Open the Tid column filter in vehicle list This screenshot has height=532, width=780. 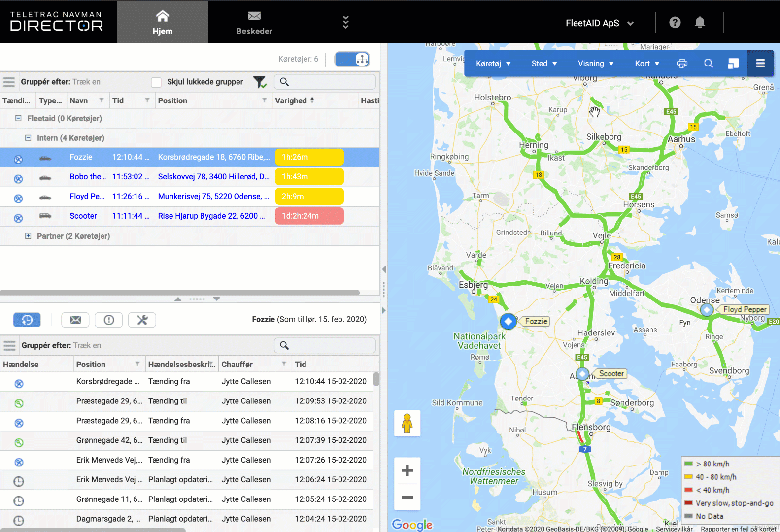147,100
